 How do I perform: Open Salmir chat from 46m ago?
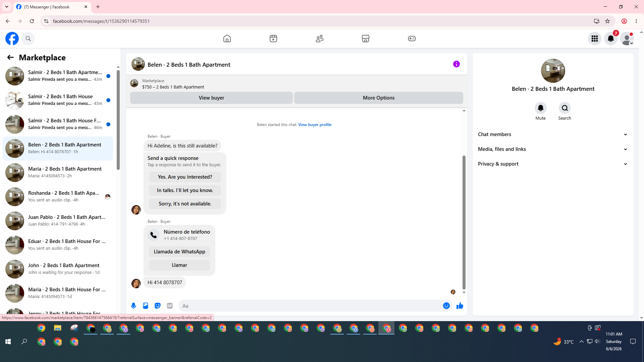tap(58, 124)
